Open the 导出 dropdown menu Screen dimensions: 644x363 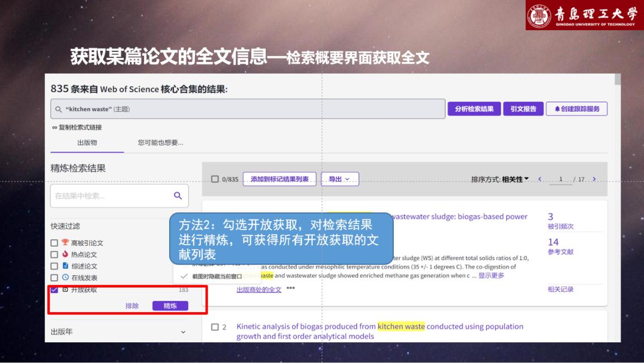(x=340, y=179)
